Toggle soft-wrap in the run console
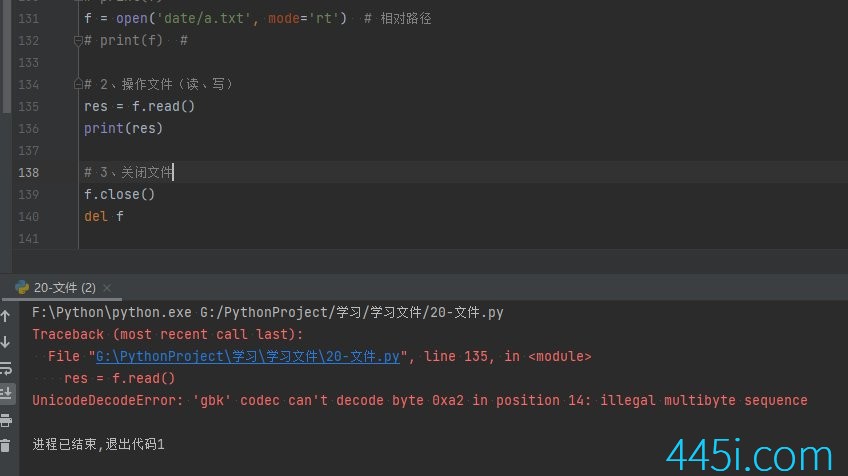This screenshot has height=476, width=848. tap(6, 368)
